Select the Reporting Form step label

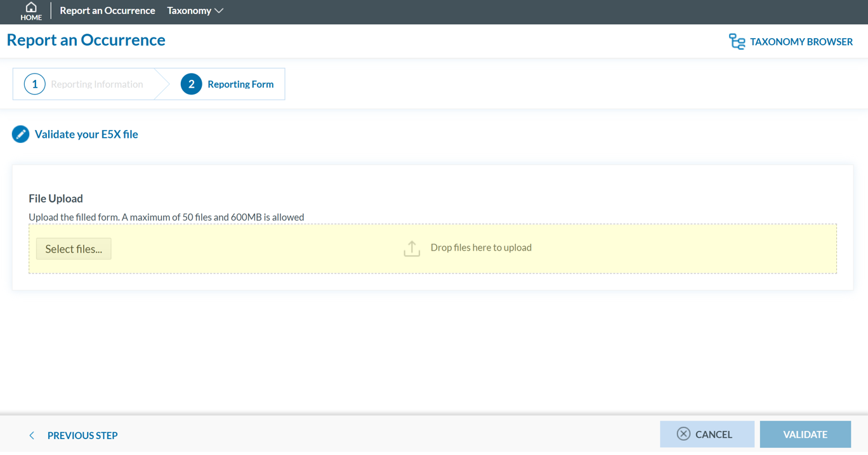point(240,84)
